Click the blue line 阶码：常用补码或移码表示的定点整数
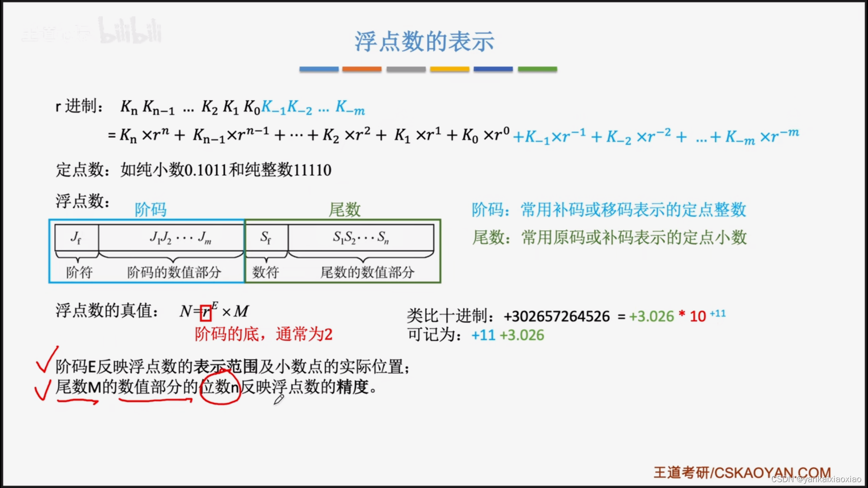This screenshot has width=868, height=488. point(609,210)
